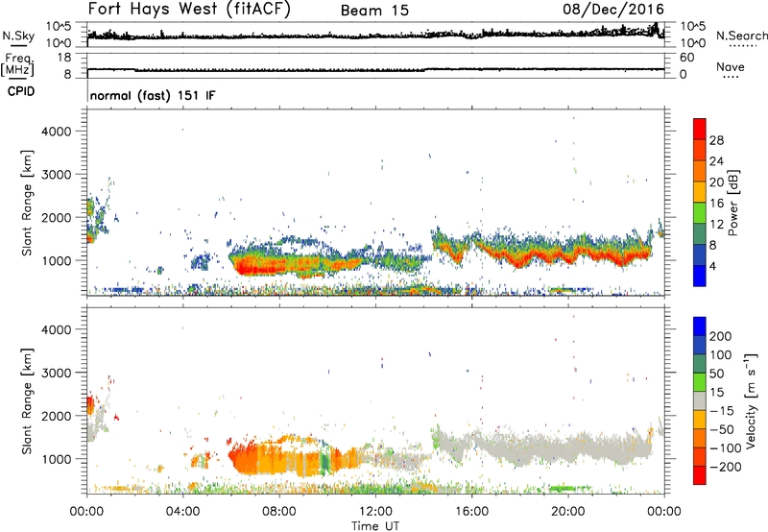Click the '-200' velocity colorbar value
Image resolution: width=768 pixels, height=532 pixels.
(724, 467)
